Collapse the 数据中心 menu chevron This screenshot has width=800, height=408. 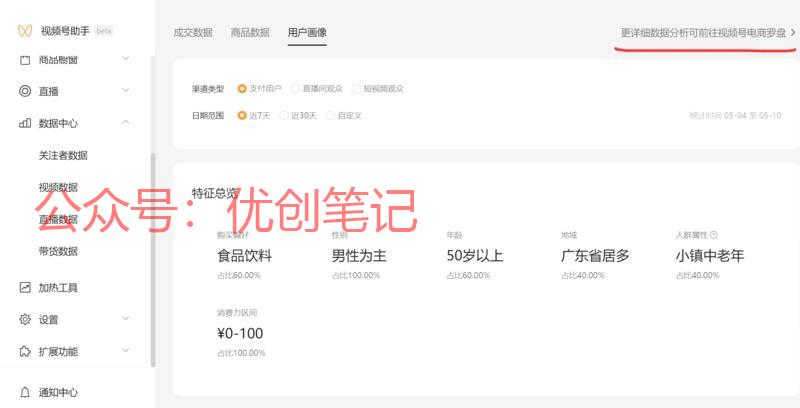(x=126, y=122)
